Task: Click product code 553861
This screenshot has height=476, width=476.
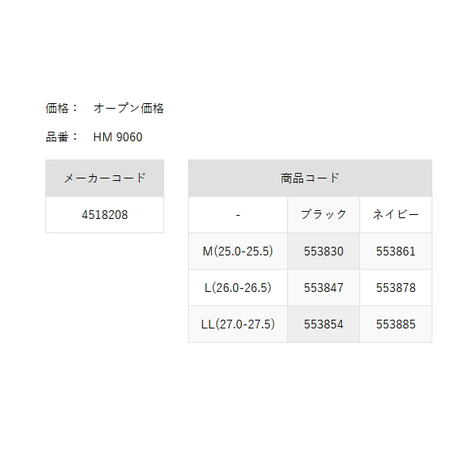Action: [395, 251]
